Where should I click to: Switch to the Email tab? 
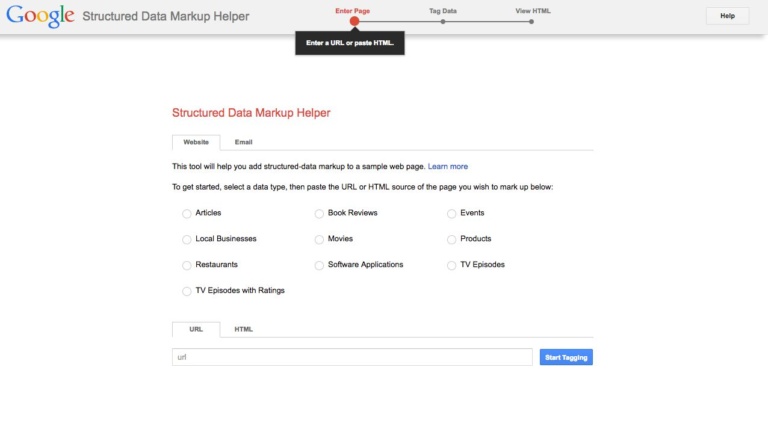tap(244, 142)
